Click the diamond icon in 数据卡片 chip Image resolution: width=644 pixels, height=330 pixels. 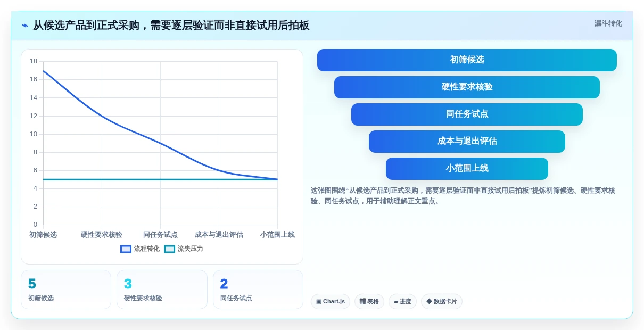pos(429,301)
